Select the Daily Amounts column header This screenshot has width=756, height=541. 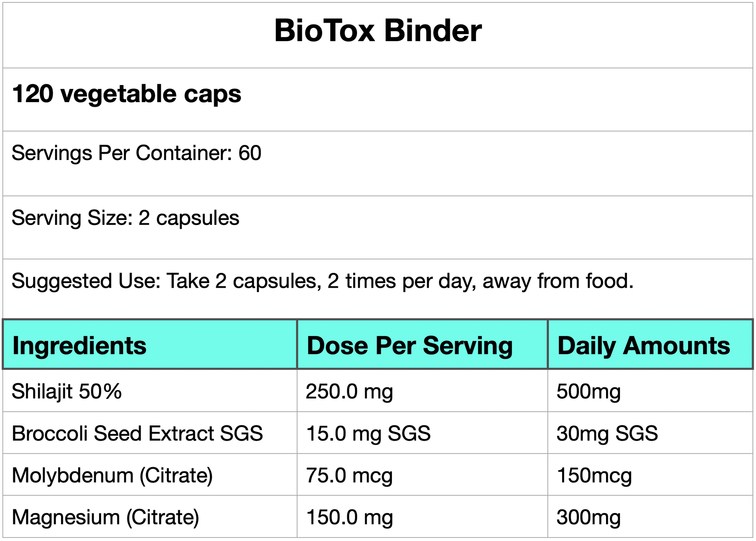tap(643, 346)
